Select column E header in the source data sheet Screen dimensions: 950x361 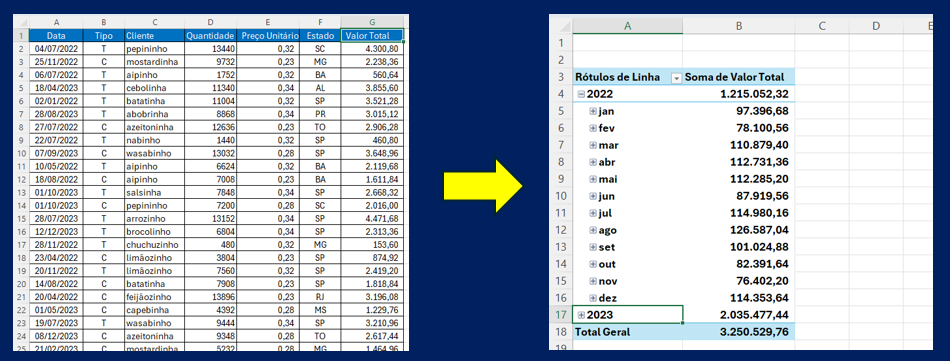(x=268, y=23)
